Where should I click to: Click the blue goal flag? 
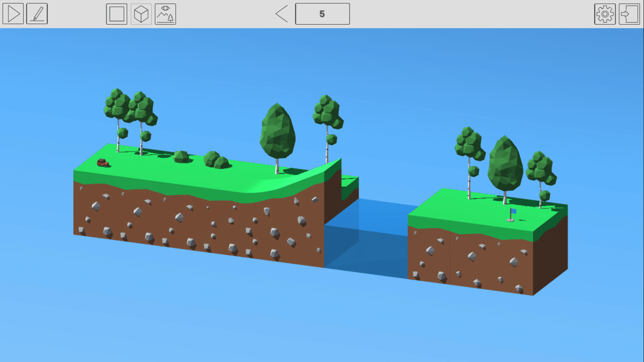point(512,214)
